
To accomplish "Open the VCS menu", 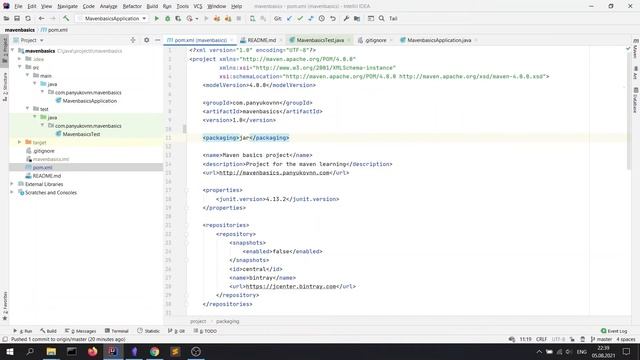I will [198, 6].
